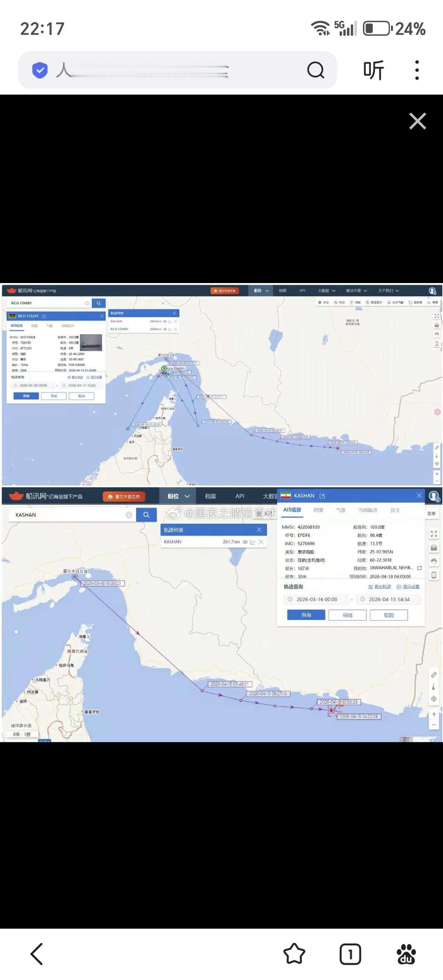Expand the 船位 dropdown on the KASHAN map
Viewport: 443px width, 980px height.
tap(179, 496)
